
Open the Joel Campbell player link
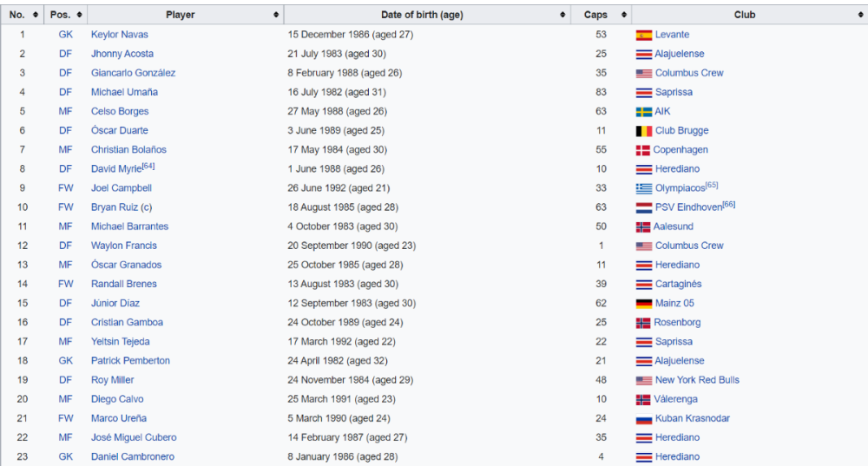tap(122, 188)
